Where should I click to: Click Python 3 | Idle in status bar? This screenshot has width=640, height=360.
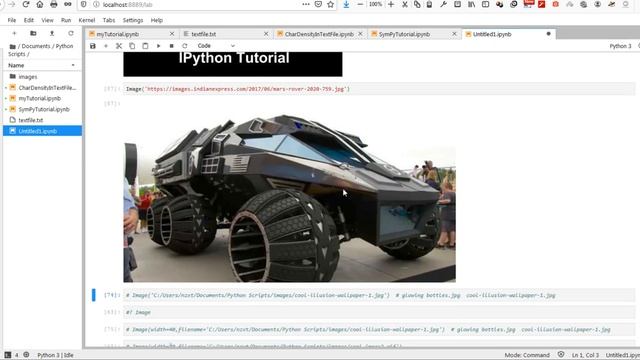(55, 356)
